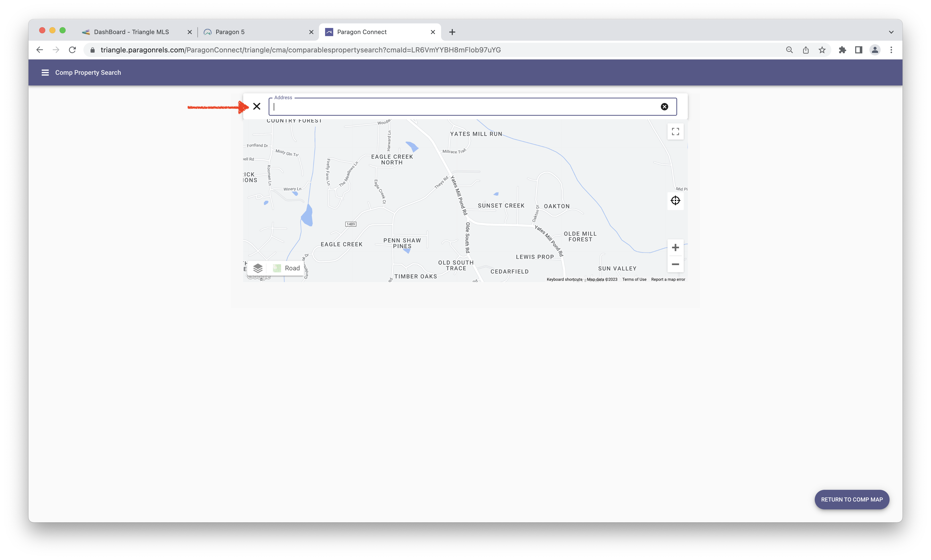Click PENN SHAW PINES map label
Viewport: 931px width, 560px height.
click(x=402, y=243)
